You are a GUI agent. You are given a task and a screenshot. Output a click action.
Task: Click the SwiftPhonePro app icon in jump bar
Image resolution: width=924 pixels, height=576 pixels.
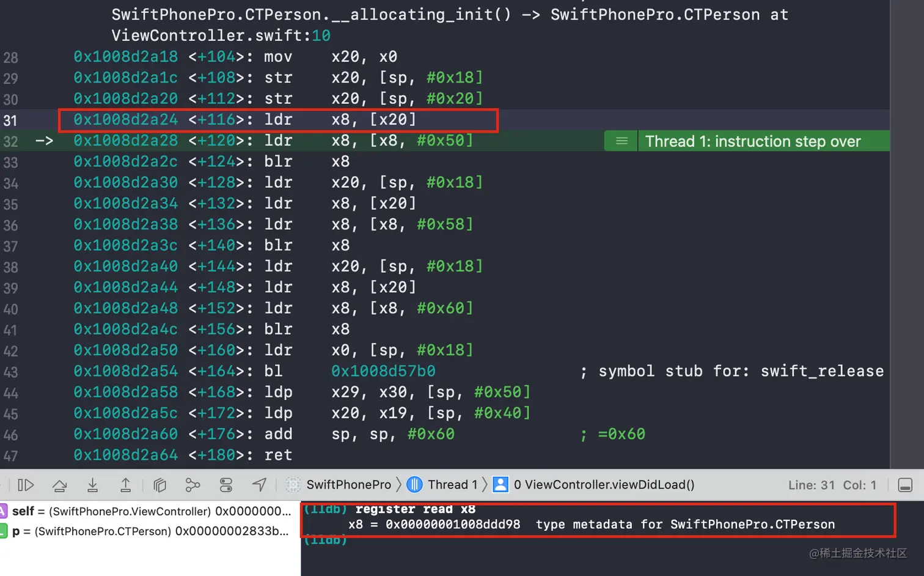coord(293,485)
